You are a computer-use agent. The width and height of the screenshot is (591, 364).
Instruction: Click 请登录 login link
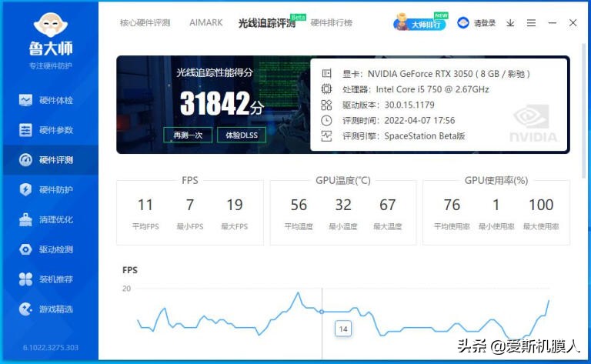click(x=485, y=23)
